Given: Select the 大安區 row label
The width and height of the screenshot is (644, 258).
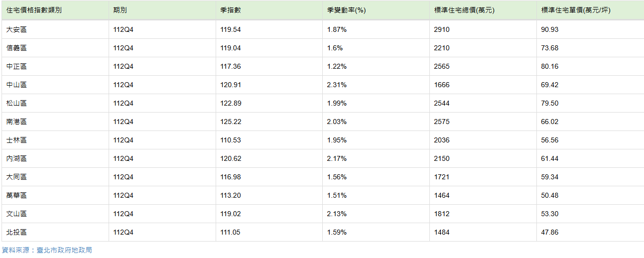Looking at the screenshot, I should 16,29.
